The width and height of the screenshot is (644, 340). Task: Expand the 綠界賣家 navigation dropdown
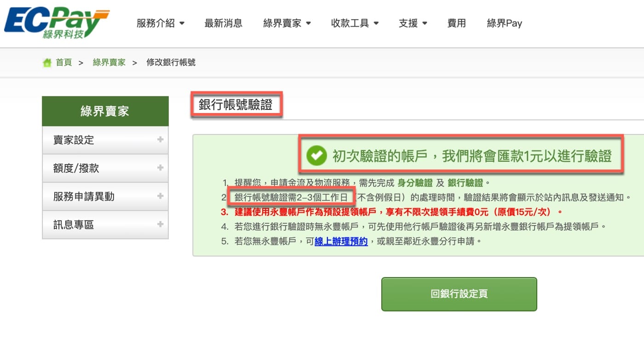point(287,23)
